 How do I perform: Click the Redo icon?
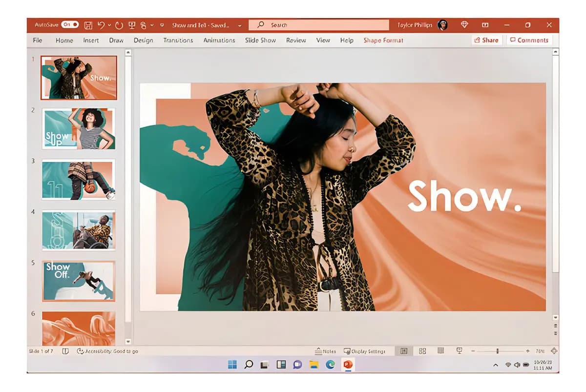click(x=119, y=25)
